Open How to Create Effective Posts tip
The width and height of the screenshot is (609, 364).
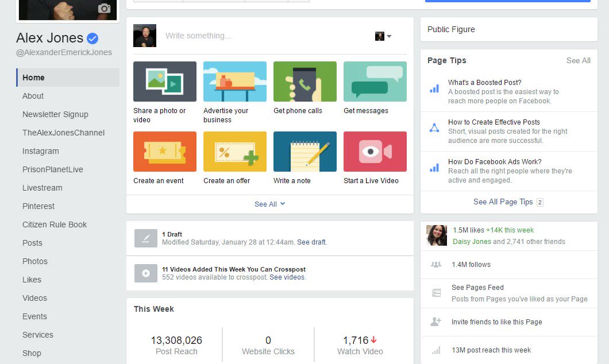(x=494, y=122)
